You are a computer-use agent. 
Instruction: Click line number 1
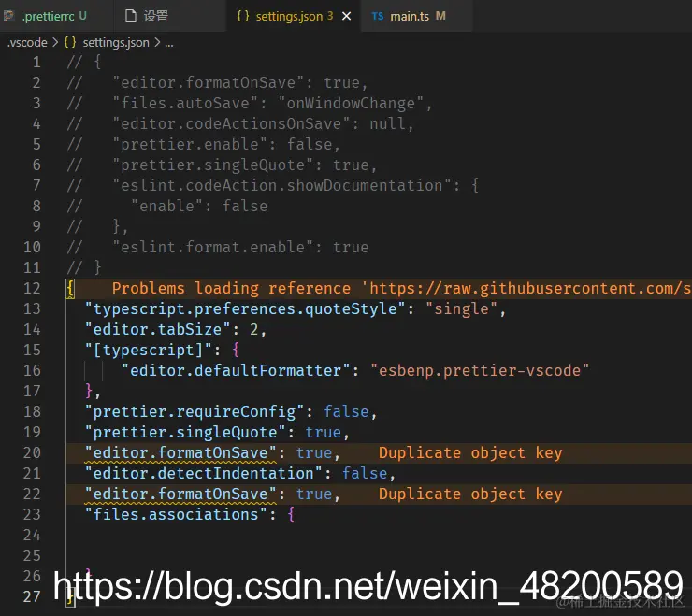click(36, 63)
